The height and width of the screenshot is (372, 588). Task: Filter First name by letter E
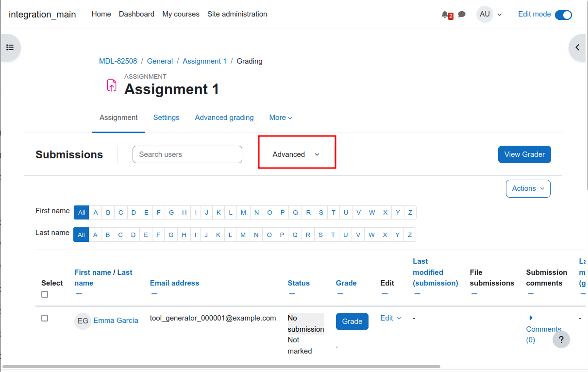146,213
